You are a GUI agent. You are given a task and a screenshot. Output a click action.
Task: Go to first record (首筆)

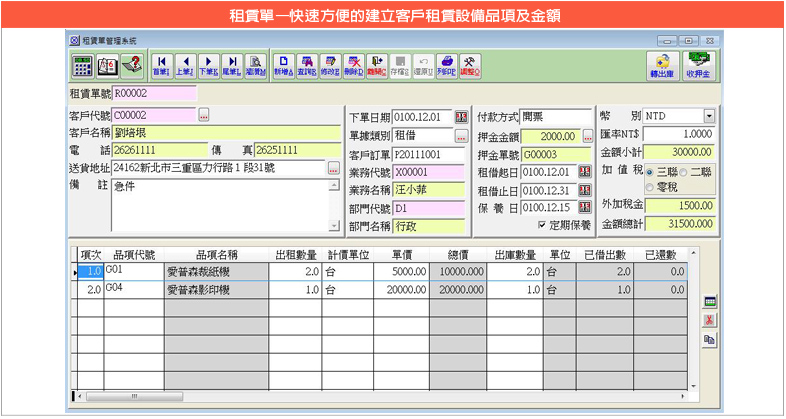[x=160, y=66]
